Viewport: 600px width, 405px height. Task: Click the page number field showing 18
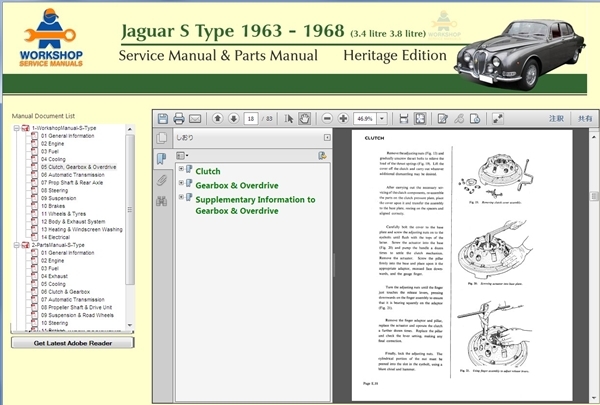[x=251, y=119]
